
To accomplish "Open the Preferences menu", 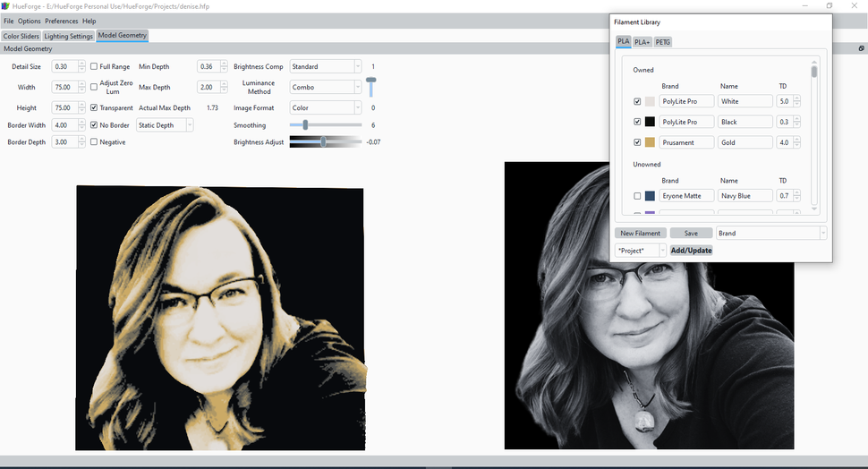I will click(x=62, y=21).
